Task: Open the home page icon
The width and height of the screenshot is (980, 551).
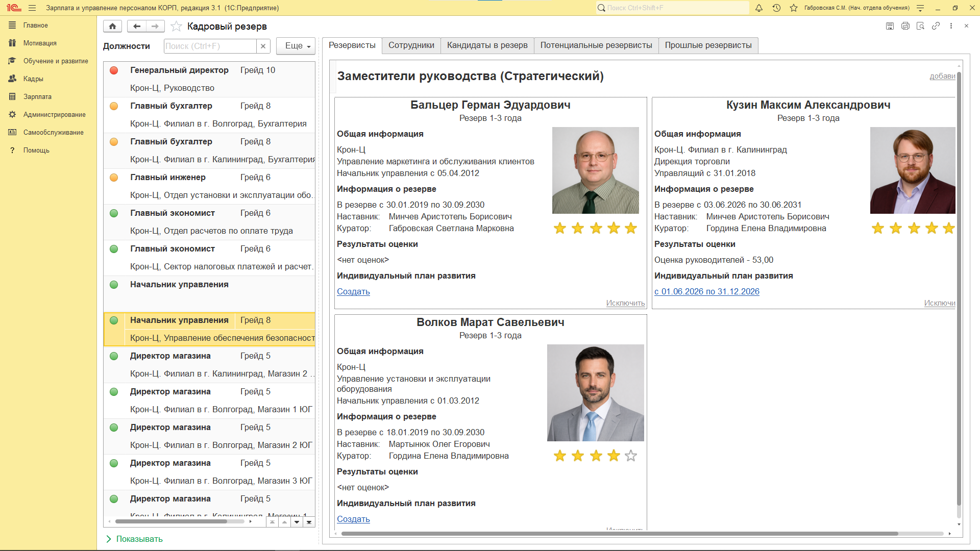Action: 112,26
